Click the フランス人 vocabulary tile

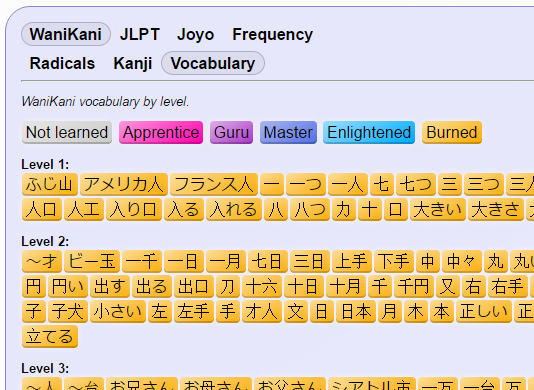coord(214,184)
